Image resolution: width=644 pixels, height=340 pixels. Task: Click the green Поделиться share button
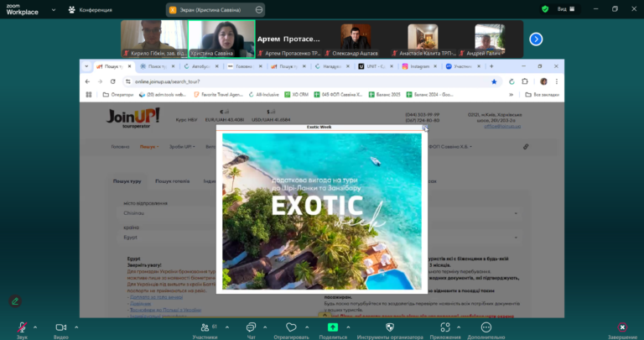click(x=333, y=327)
